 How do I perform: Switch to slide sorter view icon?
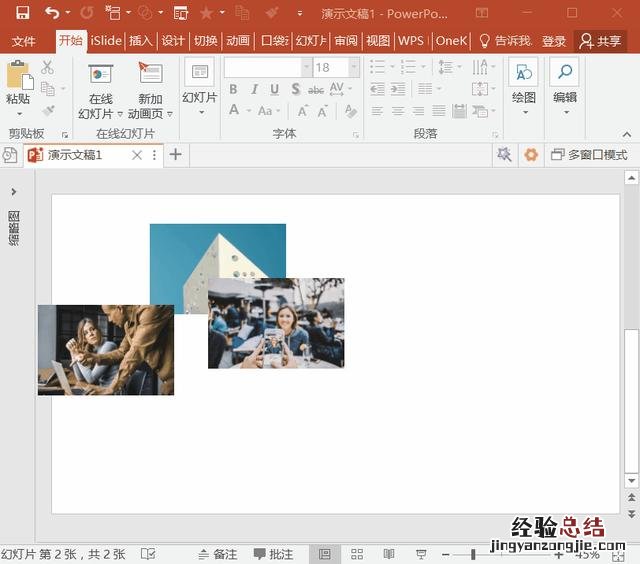(x=357, y=554)
